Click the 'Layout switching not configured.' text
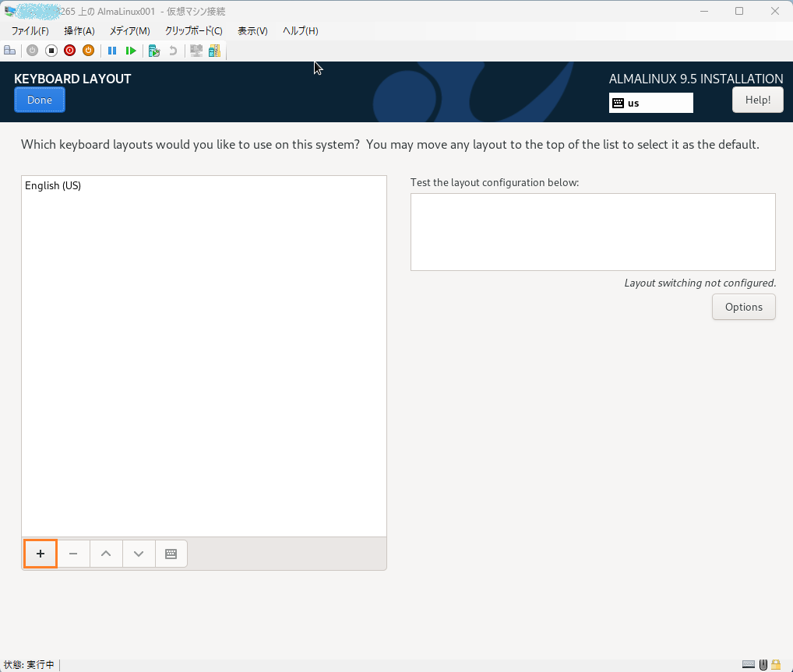 point(700,283)
